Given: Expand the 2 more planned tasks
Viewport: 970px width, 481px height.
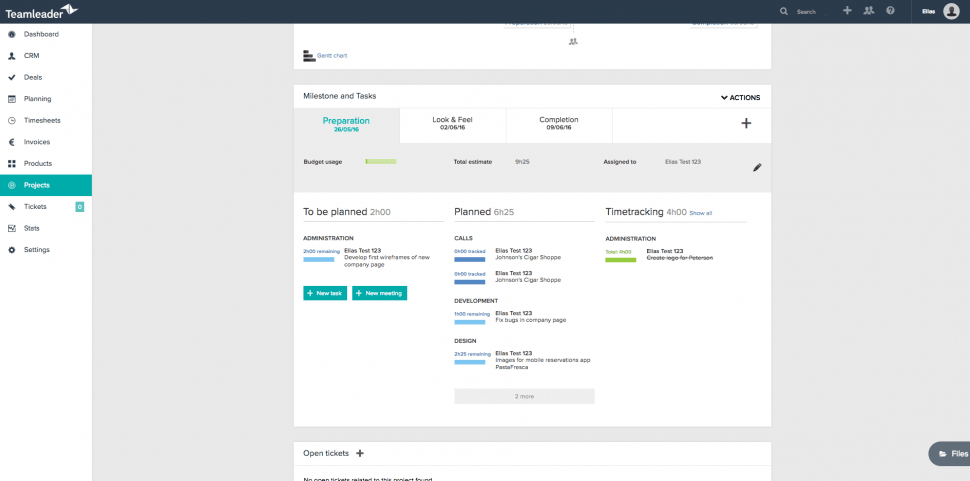Looking at the screenshot, I should (x=524, y=396).
